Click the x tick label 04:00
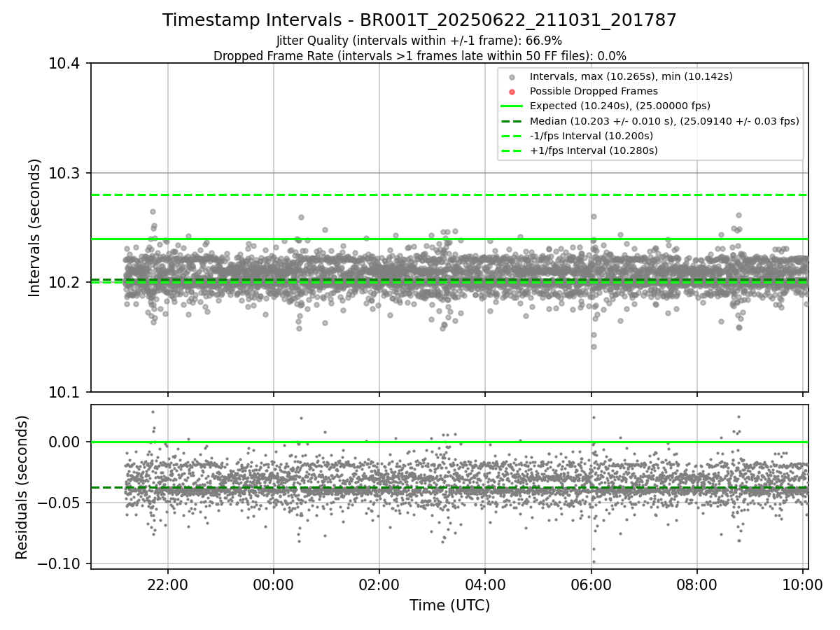Viewport: 840px width, 630px height. click(x=485, y=584)
